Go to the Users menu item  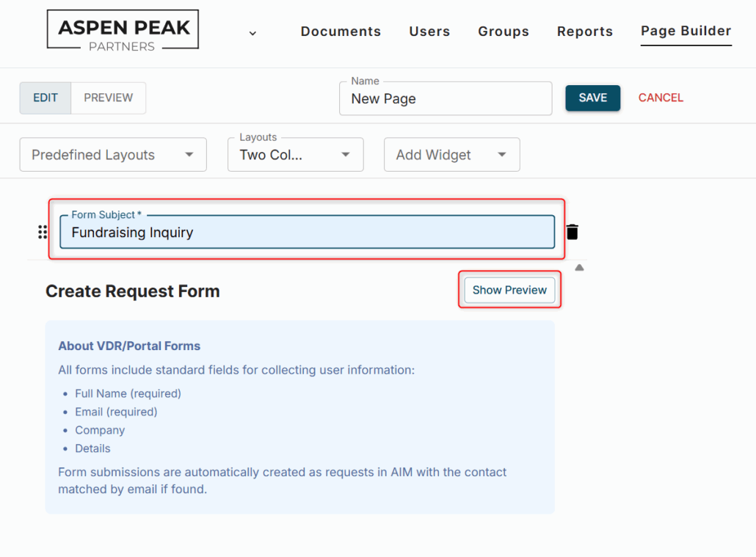(x=429, y=32)
